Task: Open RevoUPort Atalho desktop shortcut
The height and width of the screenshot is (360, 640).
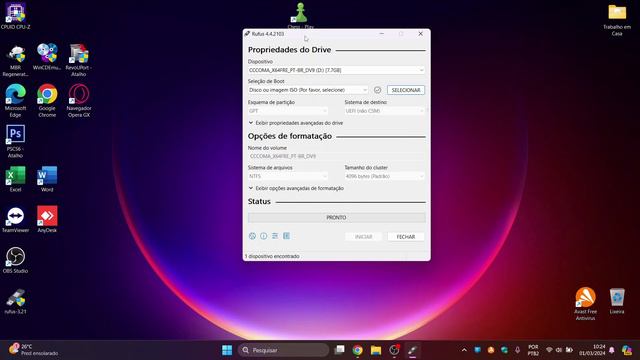Action: coord(79,60)
